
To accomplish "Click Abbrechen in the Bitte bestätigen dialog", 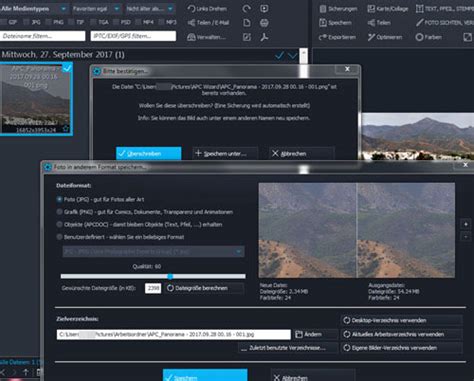I will point(301,154).
